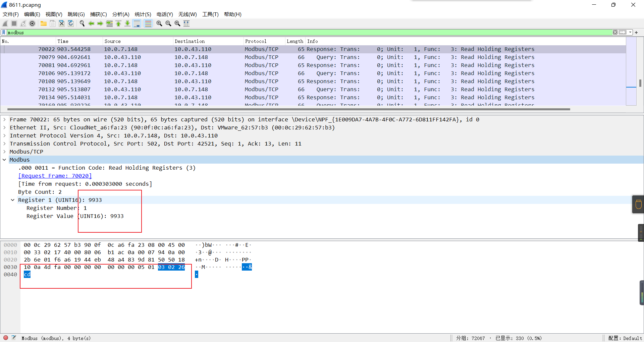Zoom in the main window text

159,23
